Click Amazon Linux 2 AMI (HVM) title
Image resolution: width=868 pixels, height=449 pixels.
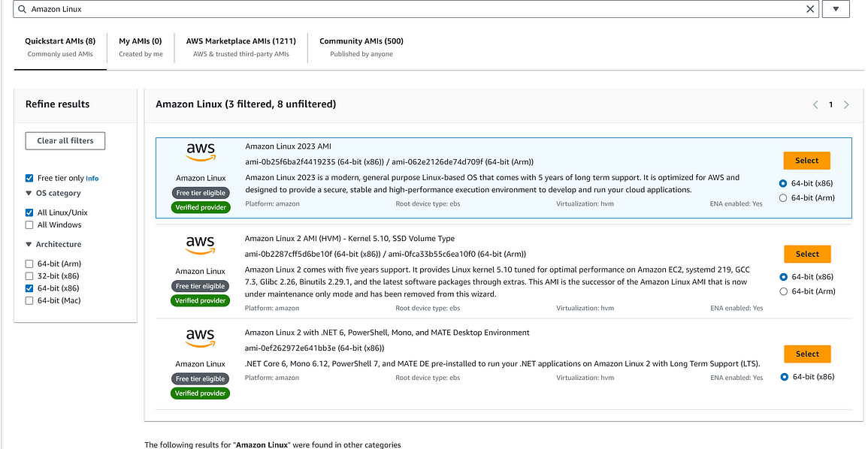tap(350, 239)
